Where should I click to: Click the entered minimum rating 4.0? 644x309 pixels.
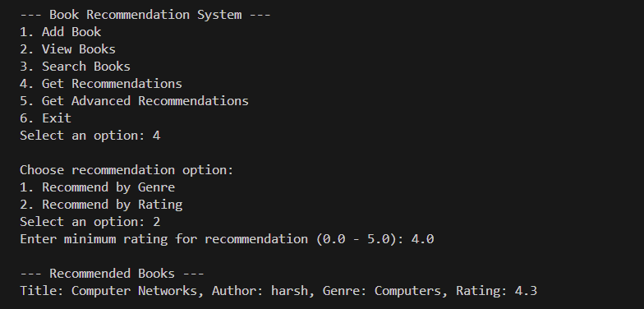point(422,239)
